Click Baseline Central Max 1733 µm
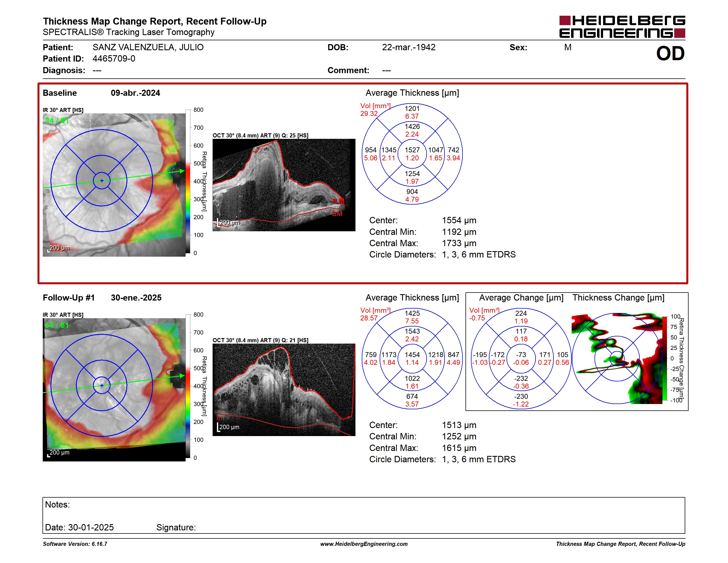The width and height of the screenshot is (728, 563). coord(459,243)
